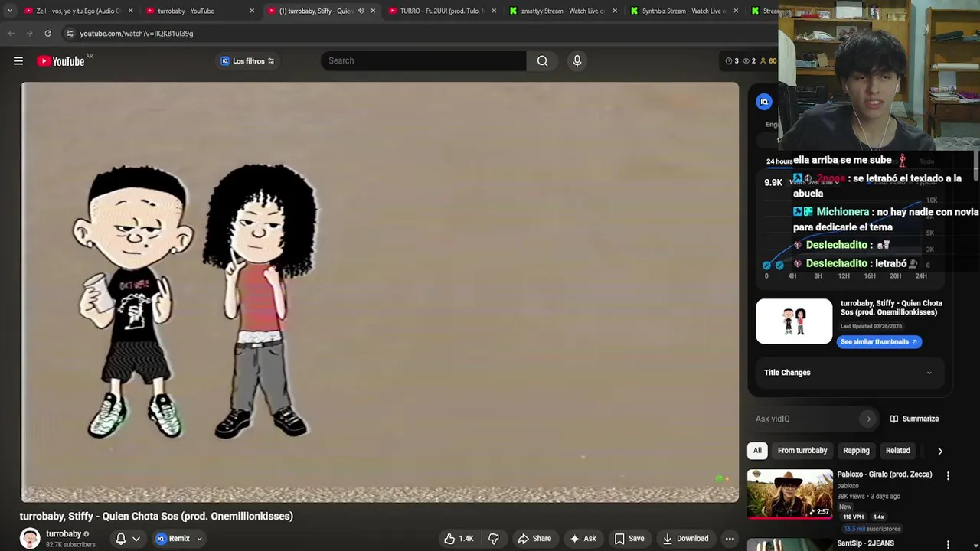The height and width of the screenshot is (551, 980).
Task: Click See similar thumbnails button
Action: tap(879, 342)
